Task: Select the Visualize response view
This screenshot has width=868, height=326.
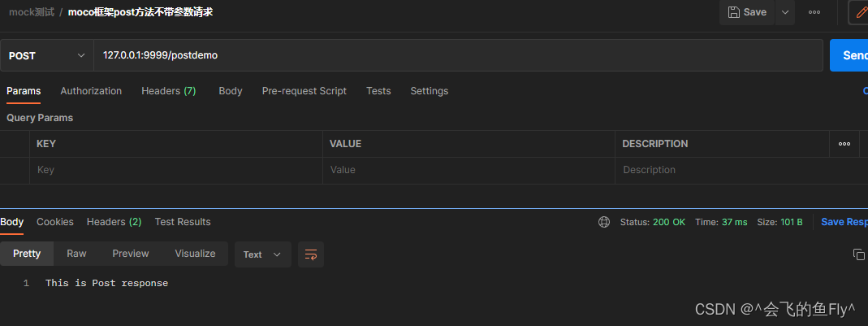Action: point(195,254)
